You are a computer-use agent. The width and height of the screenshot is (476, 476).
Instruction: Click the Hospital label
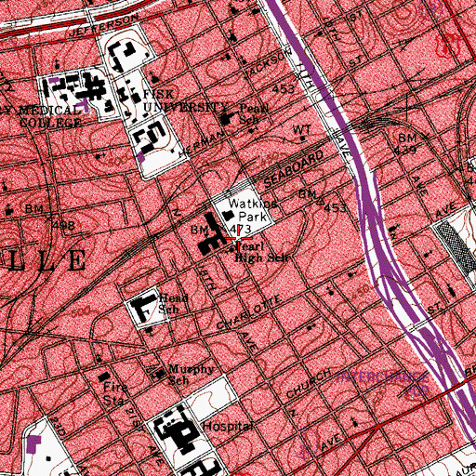228,427
